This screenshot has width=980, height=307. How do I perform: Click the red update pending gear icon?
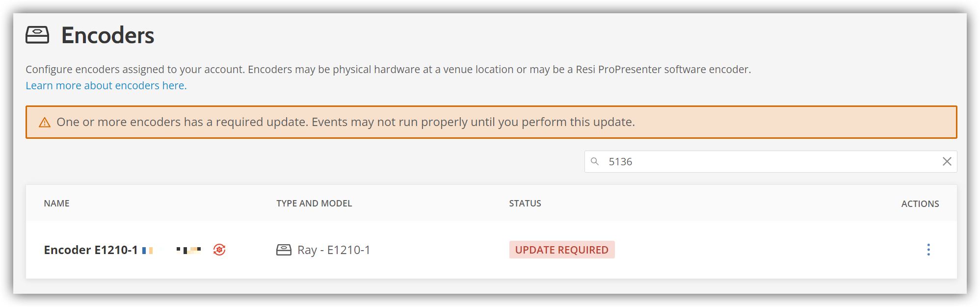click(x=219, y=250)
